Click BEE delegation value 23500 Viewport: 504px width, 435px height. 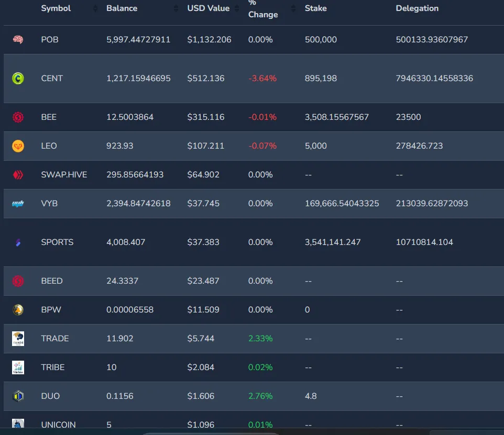[408, 117]
